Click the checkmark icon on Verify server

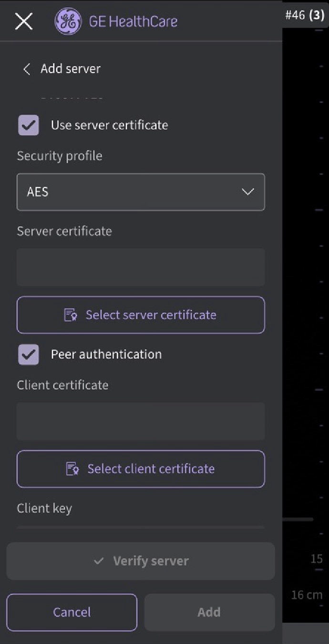(99, 561)
